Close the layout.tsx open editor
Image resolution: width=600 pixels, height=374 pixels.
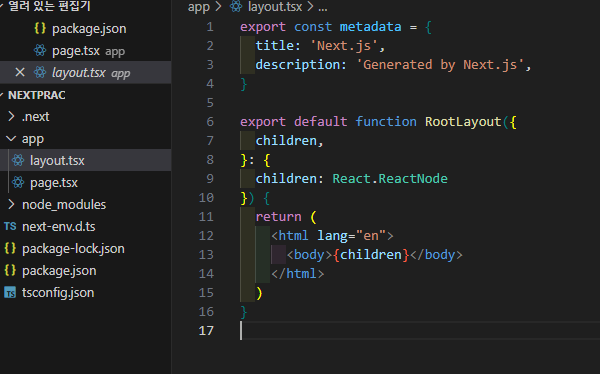20,72
